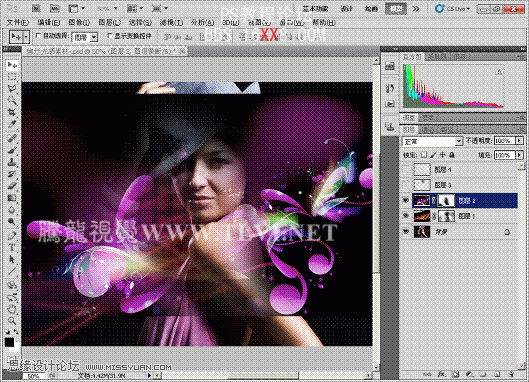Select the Crop tool
The image size is (529, 382).
[12, 112]
